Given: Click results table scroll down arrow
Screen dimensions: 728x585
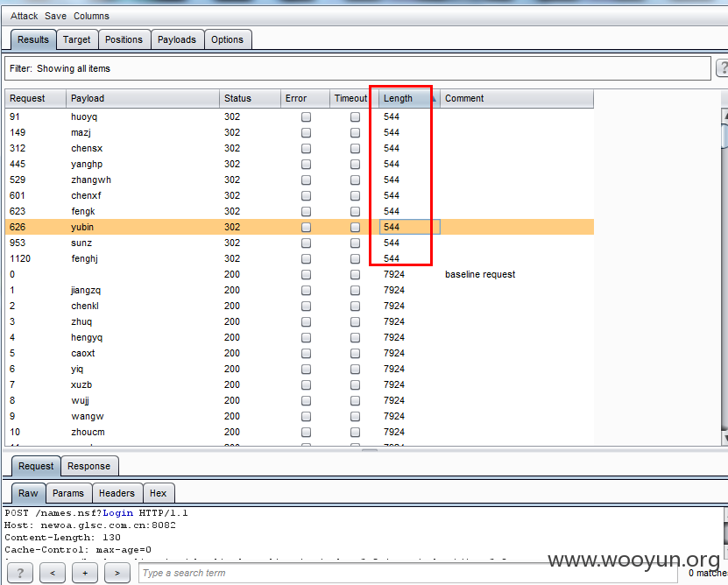Looking at the screenshot, I should [724, 438].
